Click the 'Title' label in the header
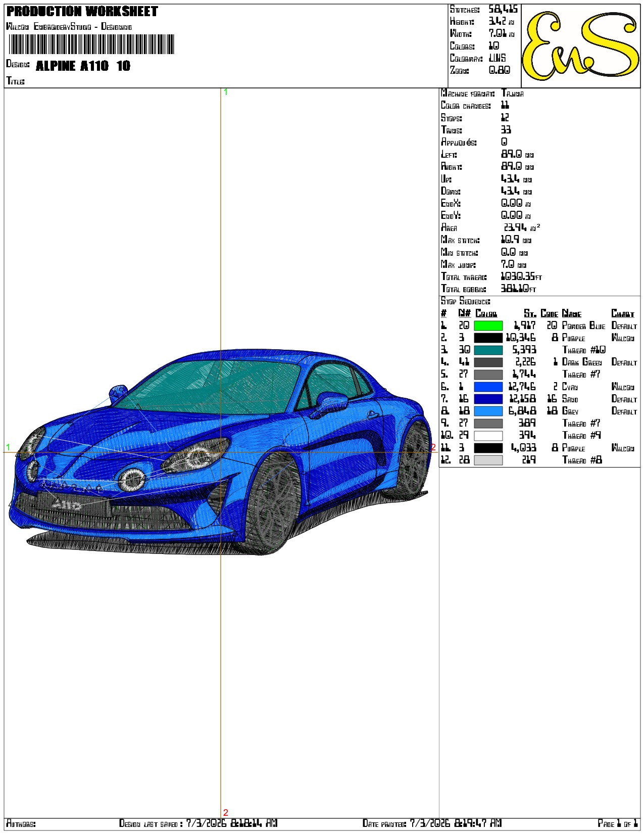 15,81
